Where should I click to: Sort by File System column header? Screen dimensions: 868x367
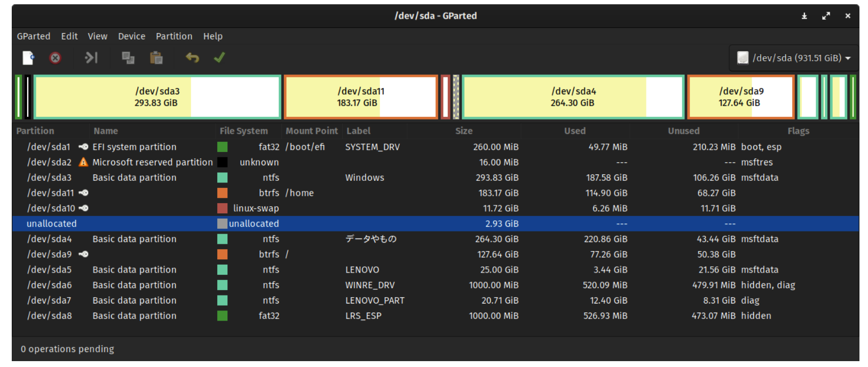pyautogui.click(x=244, y=131)
